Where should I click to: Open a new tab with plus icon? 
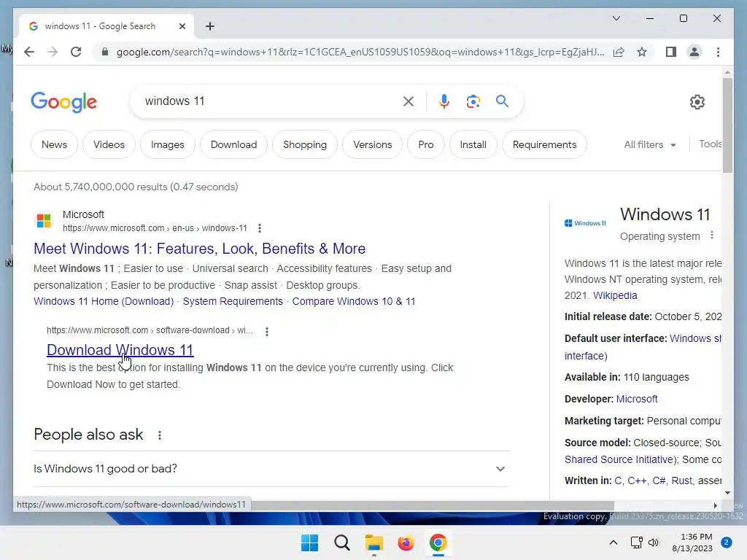[210, 26]
